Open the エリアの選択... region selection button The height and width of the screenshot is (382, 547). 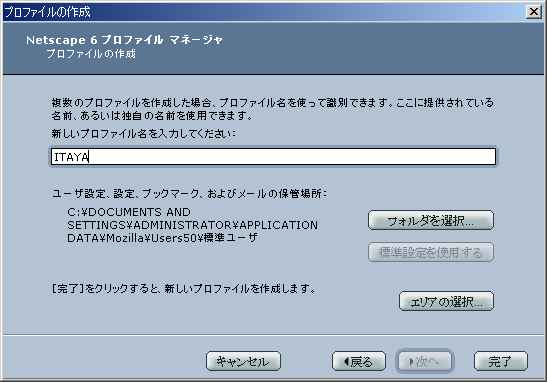pos(446,301)
